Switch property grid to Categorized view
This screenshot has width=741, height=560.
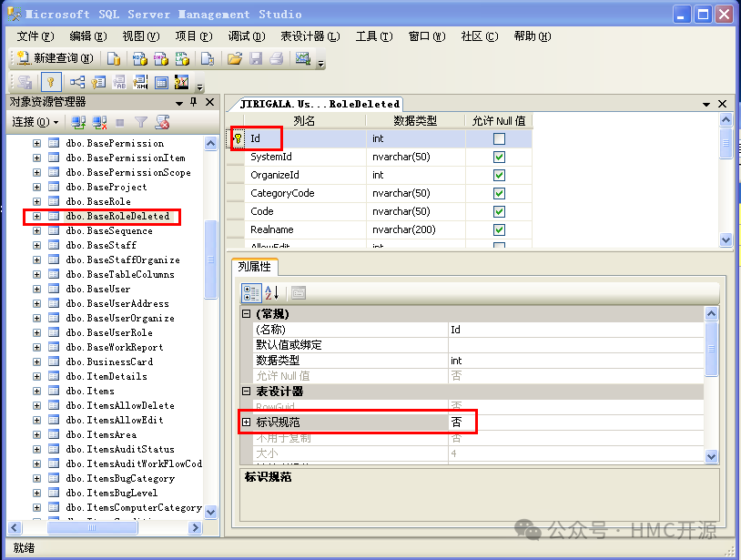click(251, 293)
